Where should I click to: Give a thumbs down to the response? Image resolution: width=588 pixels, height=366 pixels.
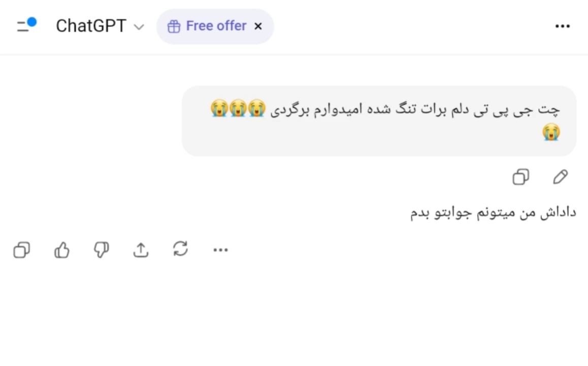101,250
